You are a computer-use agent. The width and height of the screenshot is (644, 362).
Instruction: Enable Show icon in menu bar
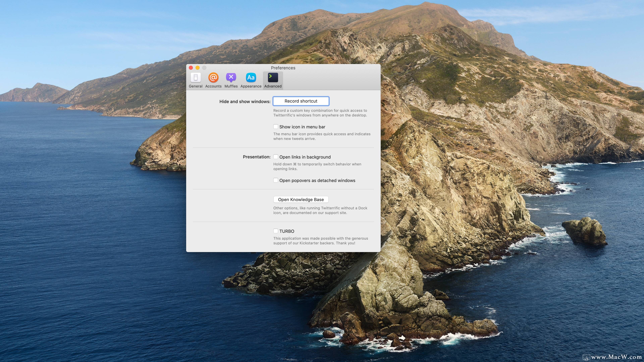[x=276, y=127]
